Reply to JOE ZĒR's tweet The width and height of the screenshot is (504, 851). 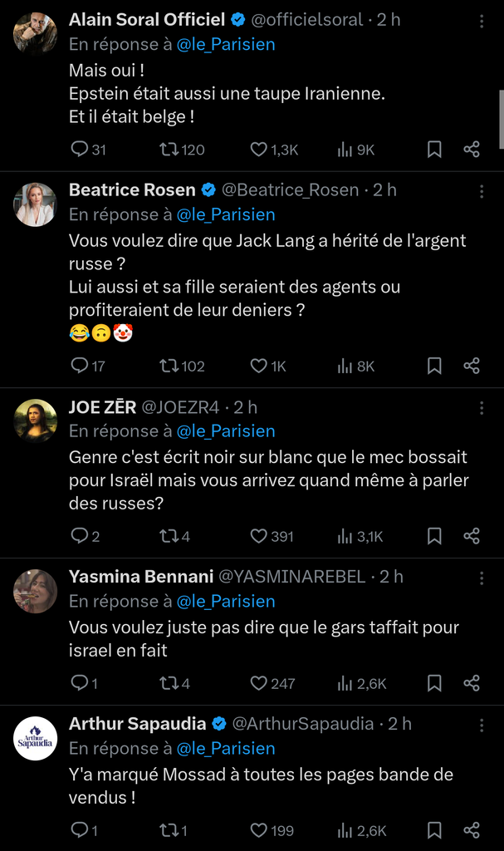coord(80,536)
